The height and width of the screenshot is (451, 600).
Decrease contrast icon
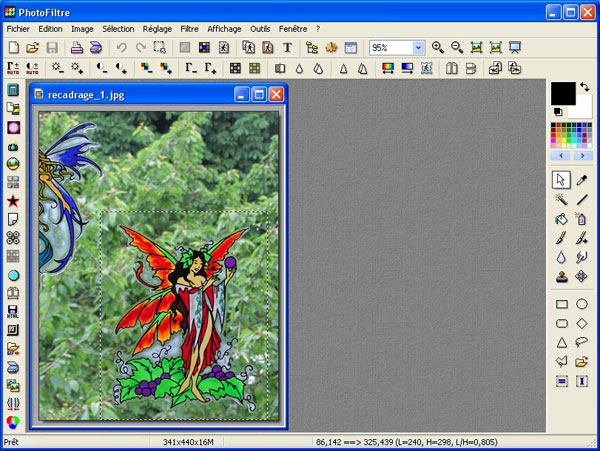(102, 68)
